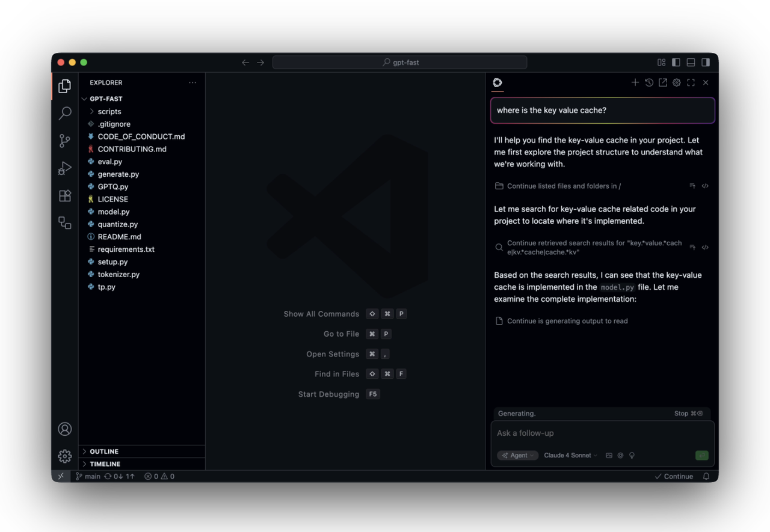The width and height of the screenshot is (770, 532).
Task: Toggle the primary side bar
Action: tap(676, 63)
